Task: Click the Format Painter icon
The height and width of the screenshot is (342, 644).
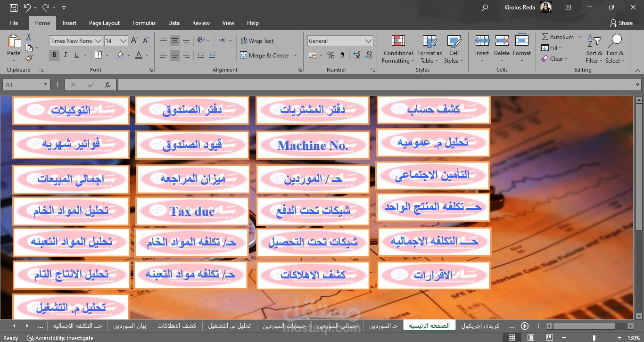Action: pos(28,58)
